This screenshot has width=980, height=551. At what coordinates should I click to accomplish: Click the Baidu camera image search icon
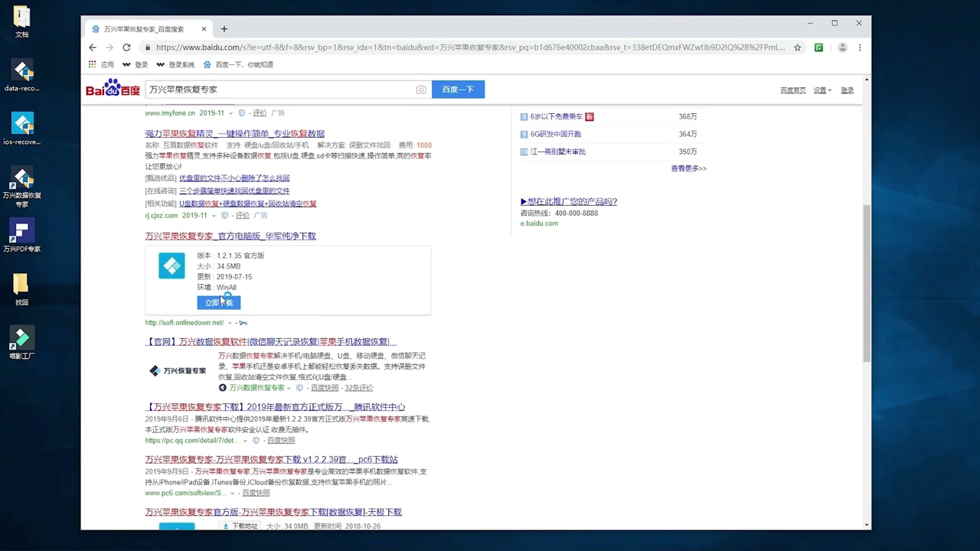coord(420,90)
